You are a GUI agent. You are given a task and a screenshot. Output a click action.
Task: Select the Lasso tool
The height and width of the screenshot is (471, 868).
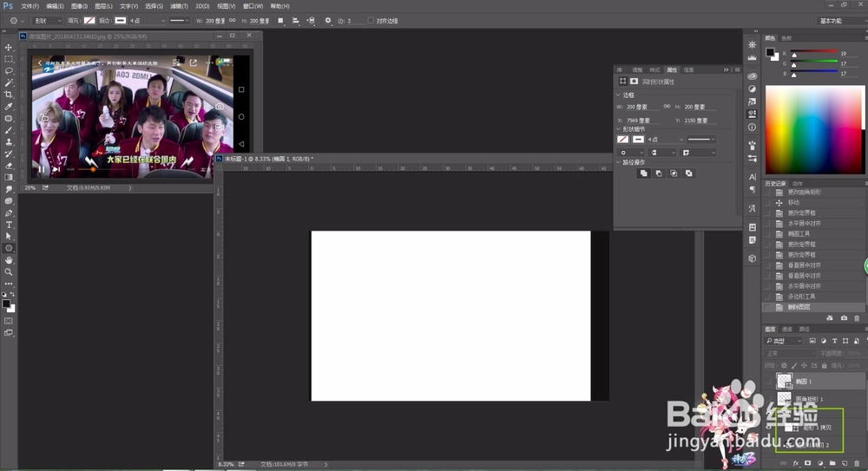[9, 71]
